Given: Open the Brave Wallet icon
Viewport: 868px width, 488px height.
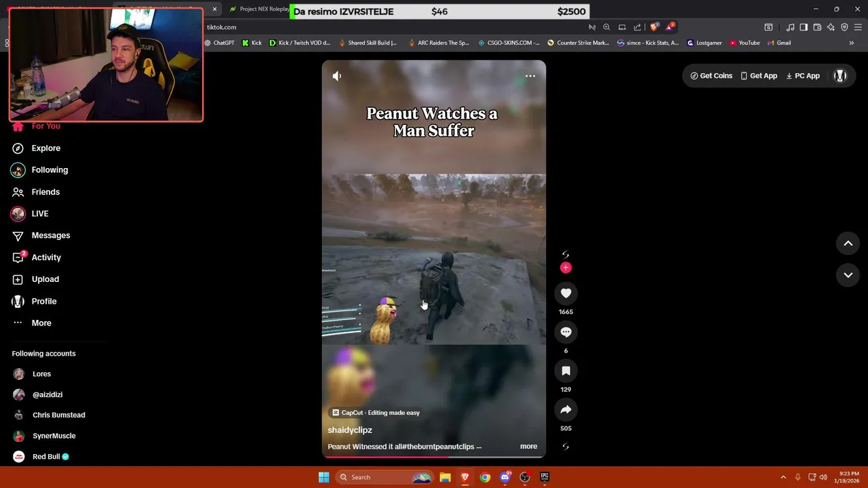Looking at the screenshot, I should pyautogui.click(x=817, y=27).
